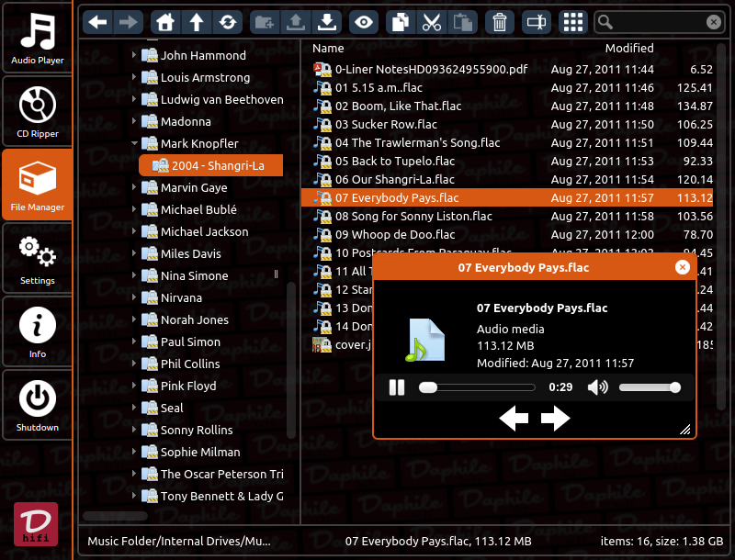Expand the Miles Davis folder
The width and height of the screenshot is (735, 560).
134,253
